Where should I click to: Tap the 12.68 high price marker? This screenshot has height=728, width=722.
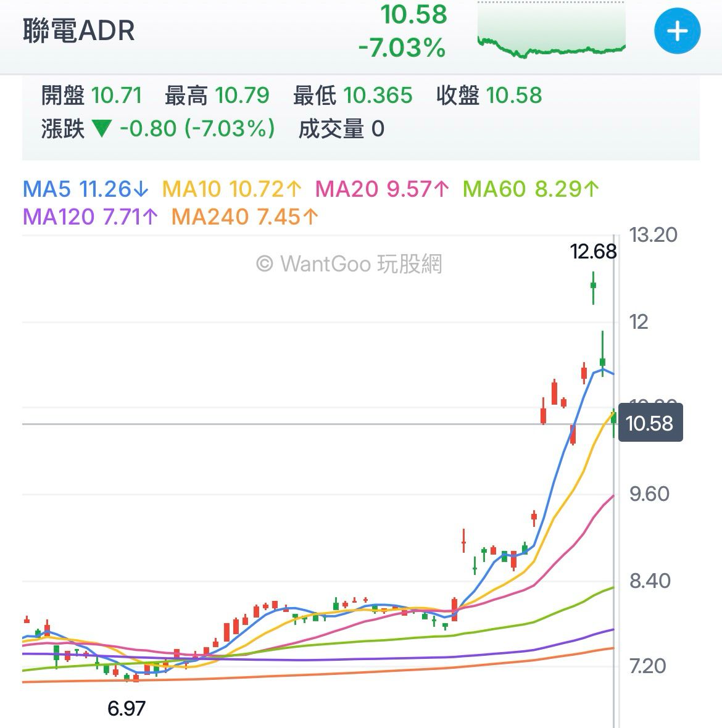tap(593, 251)
